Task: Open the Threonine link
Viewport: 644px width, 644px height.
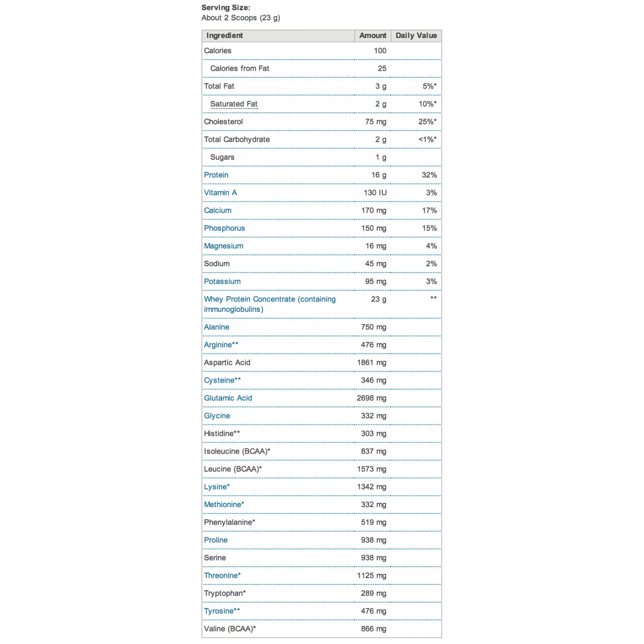Action: [x=221, y=575]
